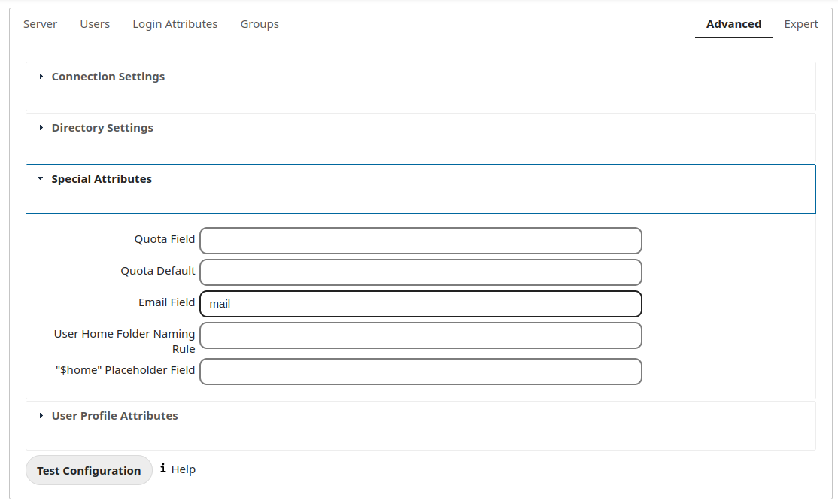
Task: Select the Advanced settings tab
Action: tap(733, 24)
